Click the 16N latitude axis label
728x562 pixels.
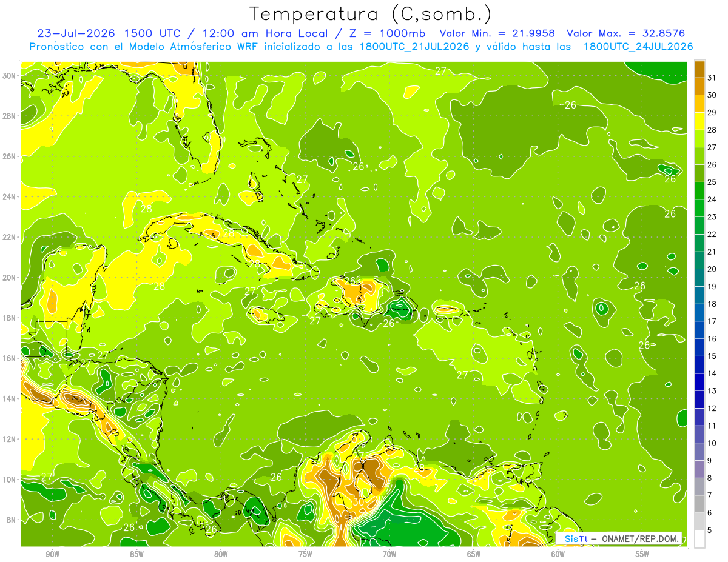[x=10, y=358]
